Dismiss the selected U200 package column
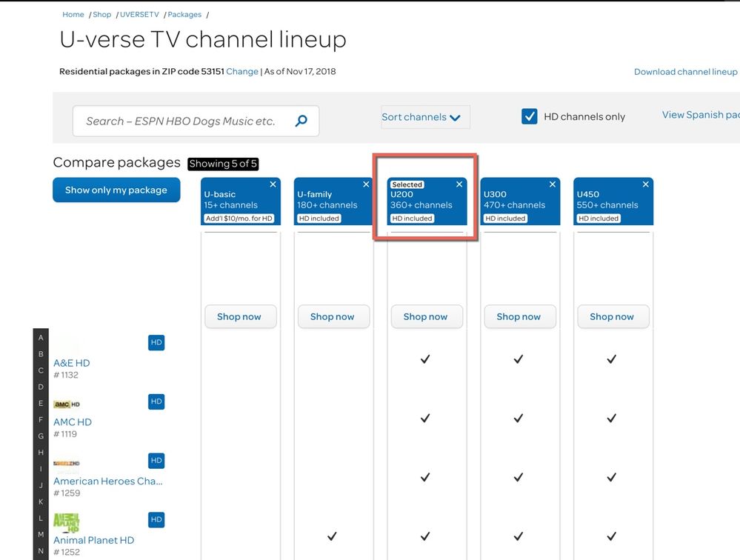 (459, 184)
